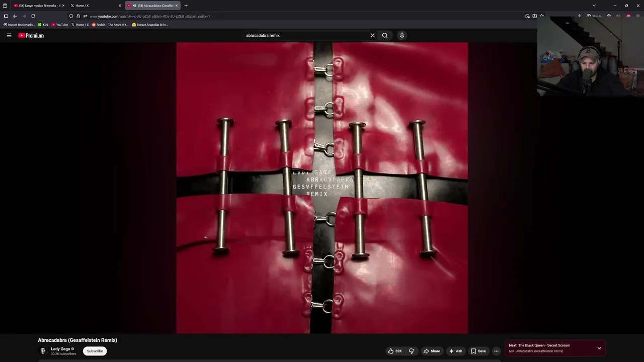Toggle the browser sidebar button

point(6,16)
